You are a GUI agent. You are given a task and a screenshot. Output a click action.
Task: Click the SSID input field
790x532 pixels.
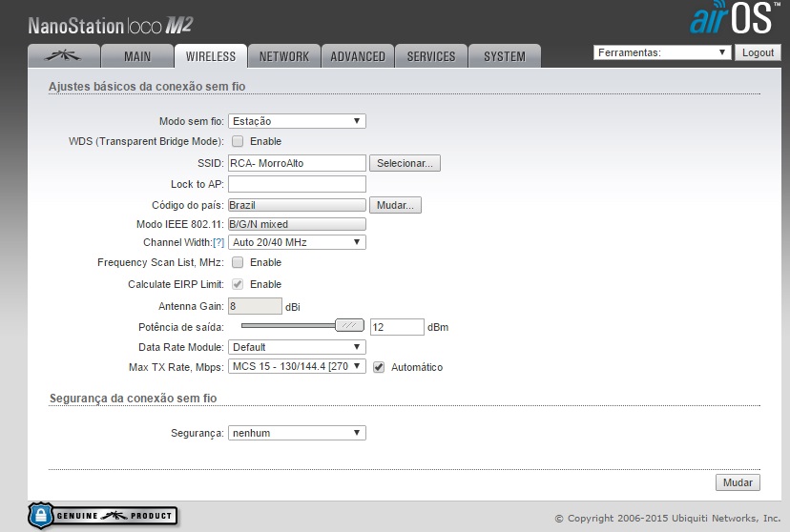297,163
